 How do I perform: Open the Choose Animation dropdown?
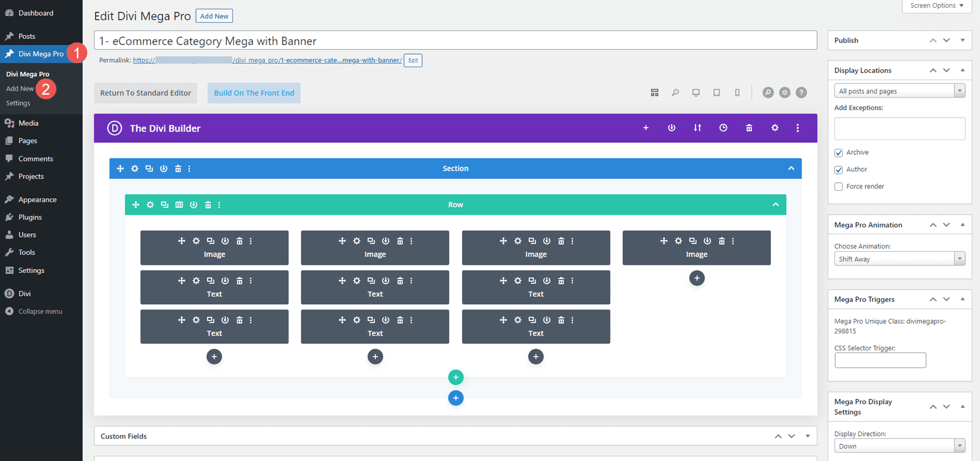click(x=899, y=259)
